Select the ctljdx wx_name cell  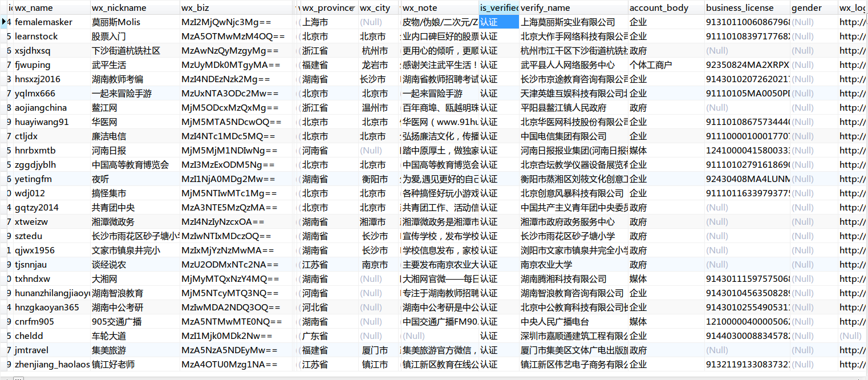coord(51,136)
